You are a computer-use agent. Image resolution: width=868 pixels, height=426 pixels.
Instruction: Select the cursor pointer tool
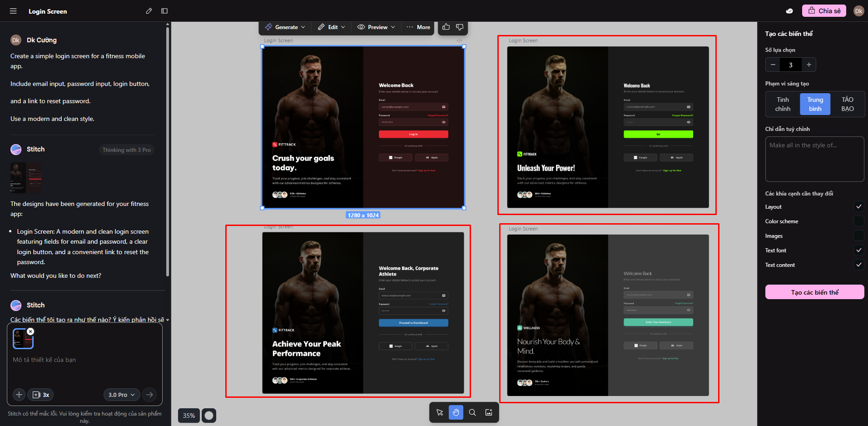click(x=440, y=412)
